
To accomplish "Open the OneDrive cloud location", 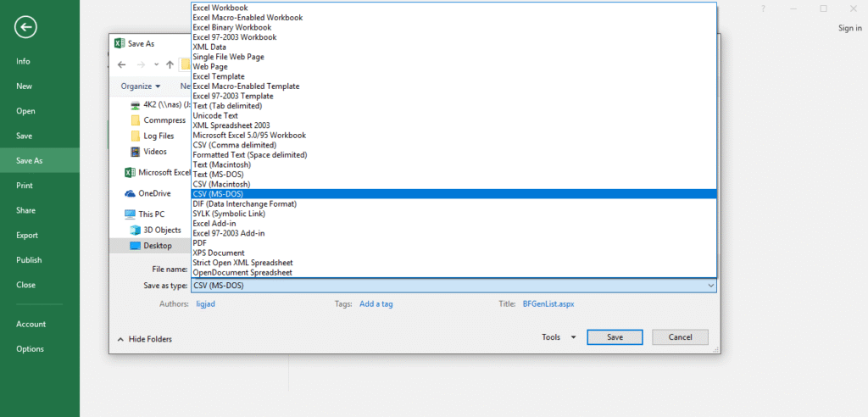I will tap(154, 193).
